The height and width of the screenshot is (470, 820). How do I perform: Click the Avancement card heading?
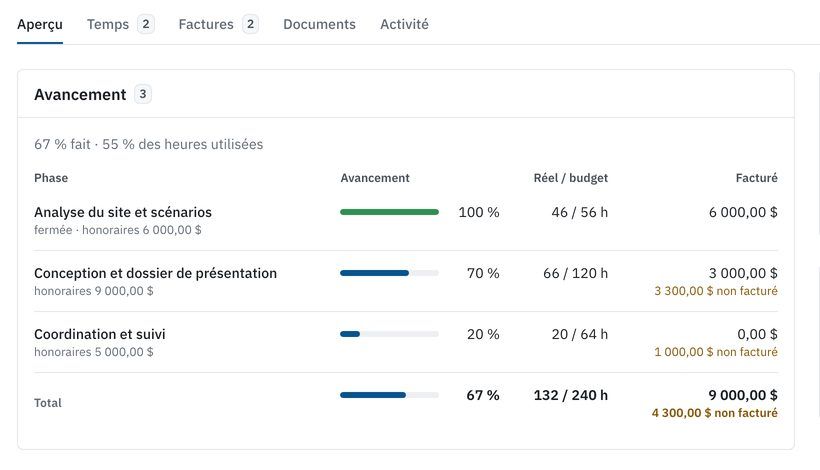[x=80, y=95]
